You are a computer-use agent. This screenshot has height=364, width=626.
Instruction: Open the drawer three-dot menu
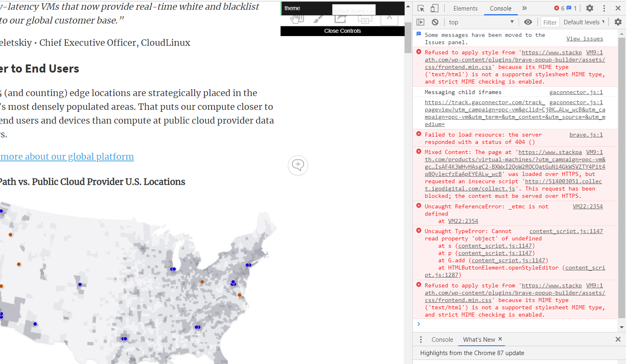(x=421, y=339)
